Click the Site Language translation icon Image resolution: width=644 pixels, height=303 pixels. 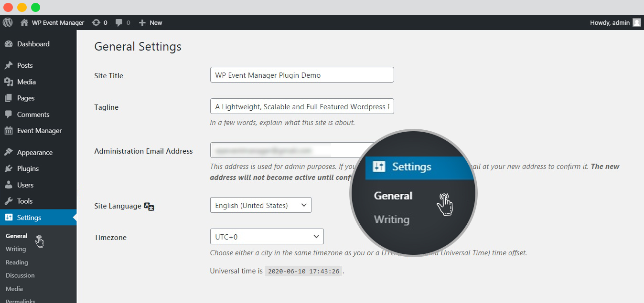tap(149, 207)
